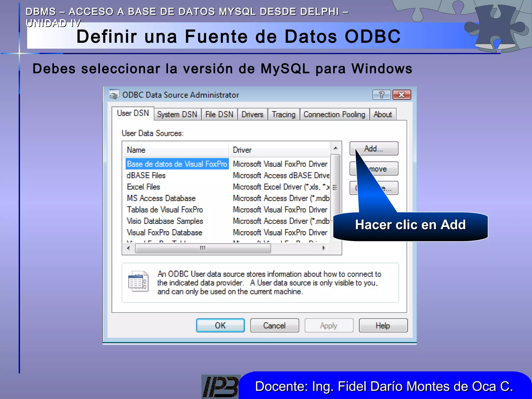Click the vertical scrollbar thumb
This screenshot has height=399, width=532.
click(x=336, y=187)
